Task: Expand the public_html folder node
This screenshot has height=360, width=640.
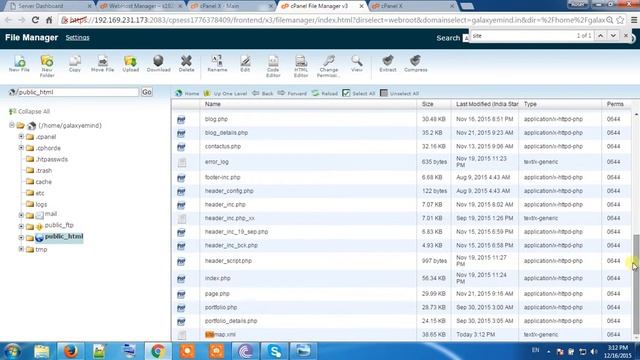Action: coord(21,237)
